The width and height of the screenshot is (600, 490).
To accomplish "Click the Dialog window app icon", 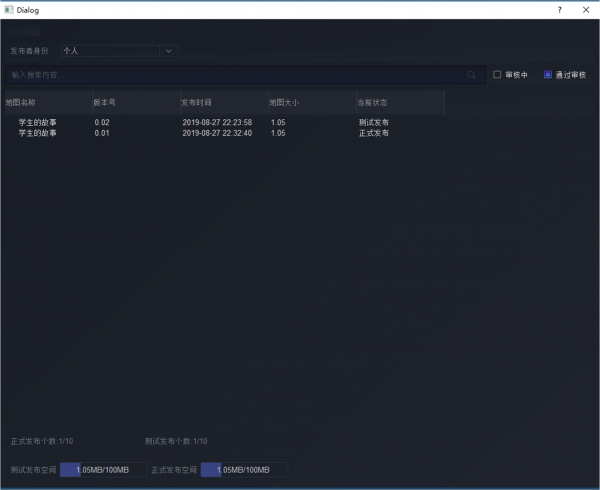I will [8, 10].
